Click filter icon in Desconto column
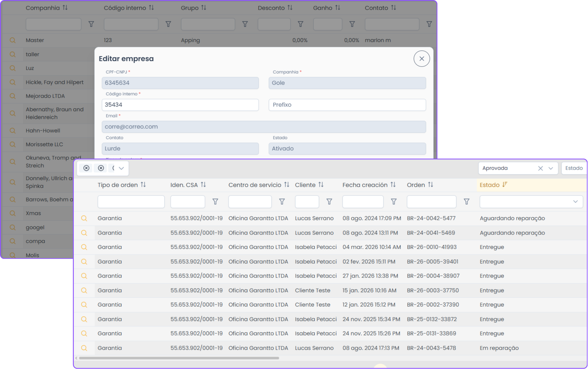Image resolution: width=588 pixels, height=369 pixels. pos(300,24)
